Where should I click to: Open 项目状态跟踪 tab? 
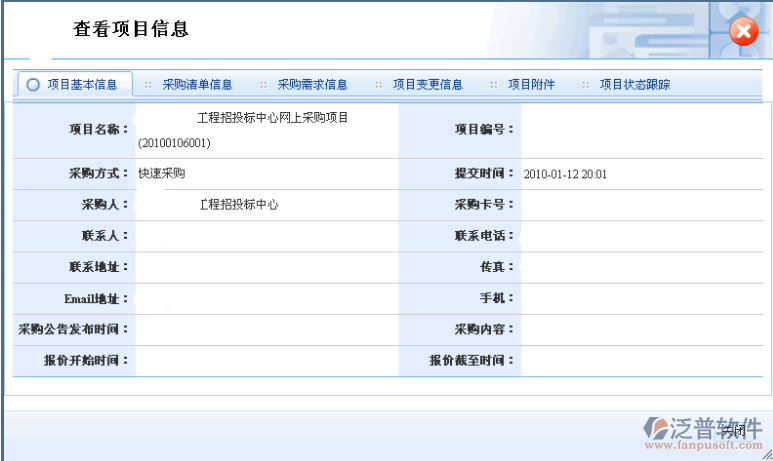634,85
